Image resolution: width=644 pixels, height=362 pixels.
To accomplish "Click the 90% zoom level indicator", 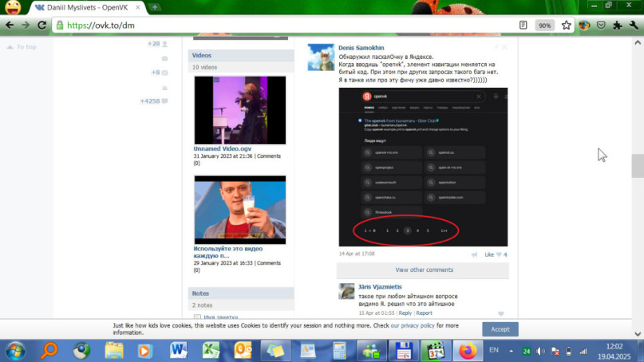I will (x=544, y=26).
